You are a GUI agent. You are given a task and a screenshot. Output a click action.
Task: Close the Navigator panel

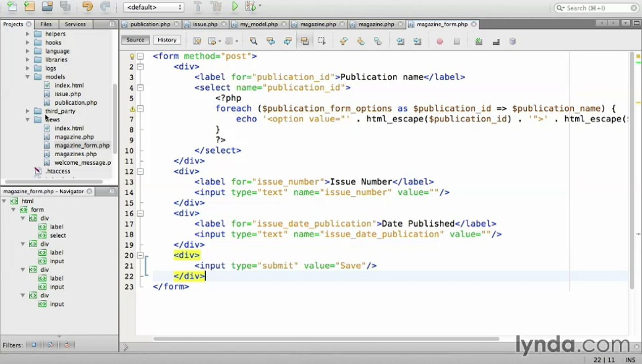[x=89, y=191]
